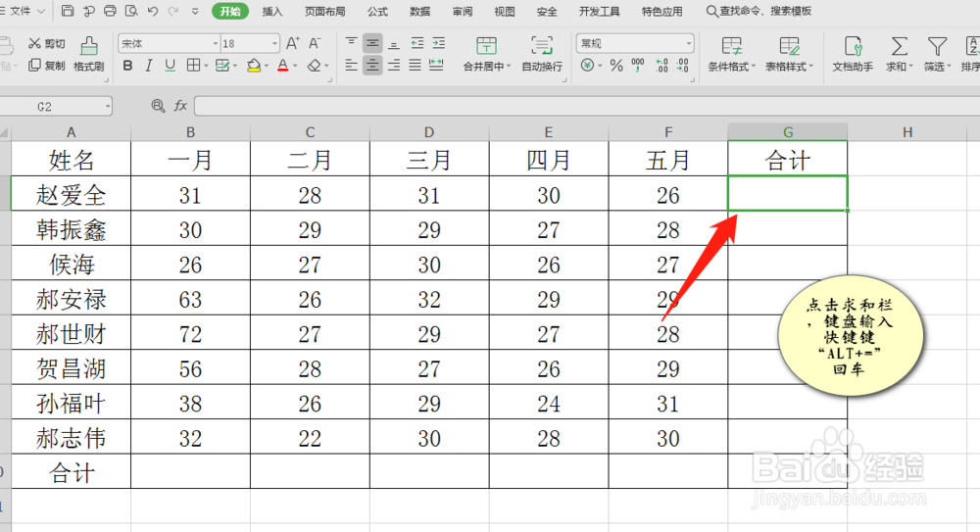Click the Save icon in quick access bar
980x532 pixels.
(68, 11)
